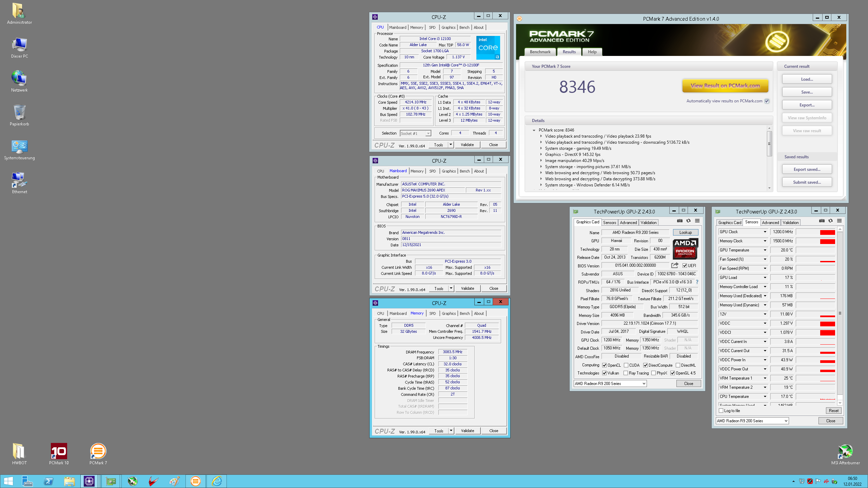Toggle the CUDA checkbox

(x=626, y=365)
